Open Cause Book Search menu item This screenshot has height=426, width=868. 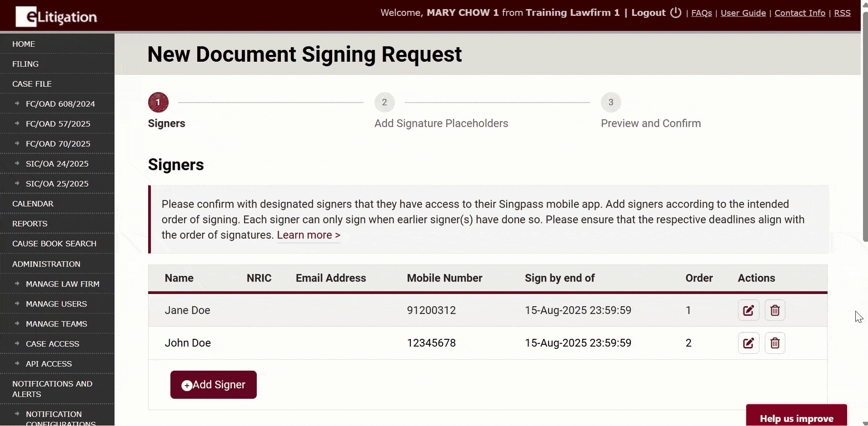[54, 244]
